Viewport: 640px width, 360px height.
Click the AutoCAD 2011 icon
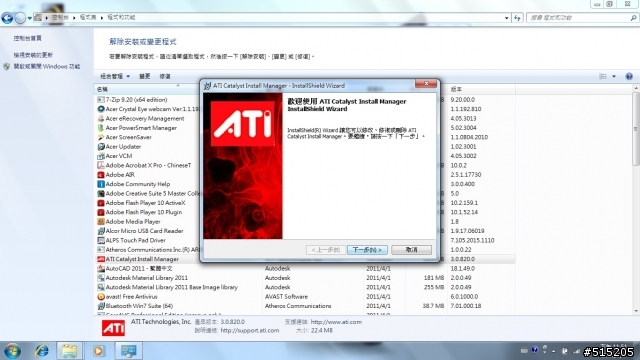click(100, 269)
